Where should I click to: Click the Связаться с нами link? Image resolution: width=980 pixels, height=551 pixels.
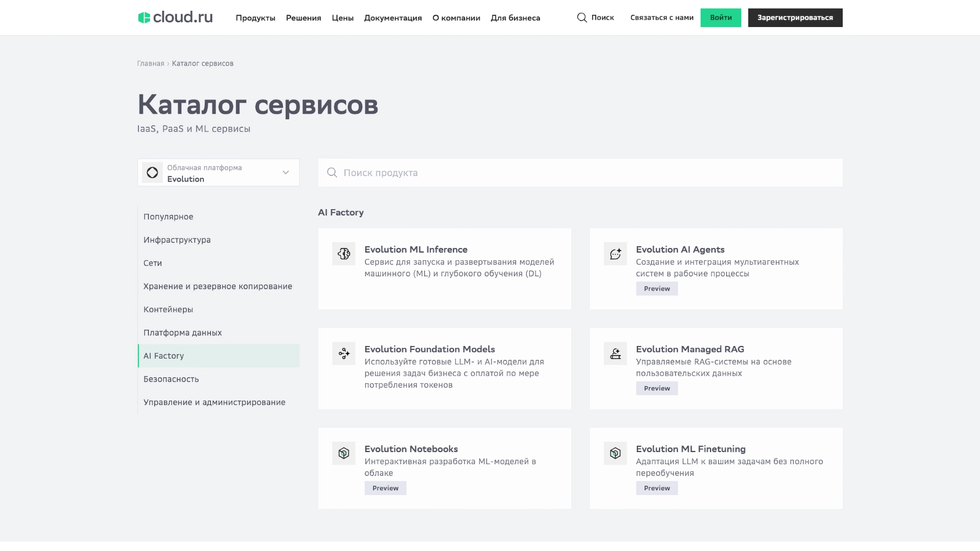pyautogui.click(x=661, y=18)
